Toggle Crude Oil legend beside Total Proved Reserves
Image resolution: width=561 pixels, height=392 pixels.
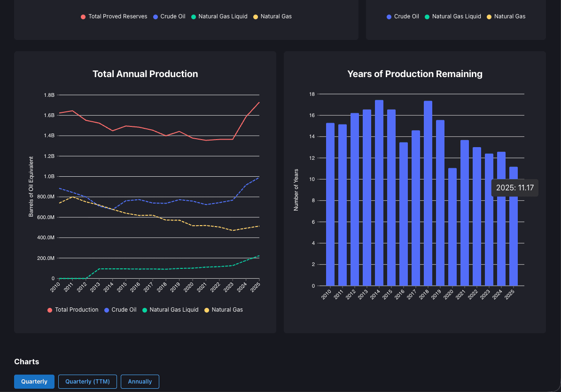169,16
